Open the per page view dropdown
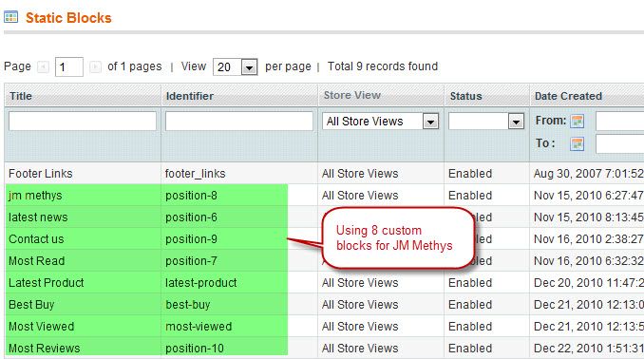The height and width of the screenshot is (359, 644). point(235,66)
